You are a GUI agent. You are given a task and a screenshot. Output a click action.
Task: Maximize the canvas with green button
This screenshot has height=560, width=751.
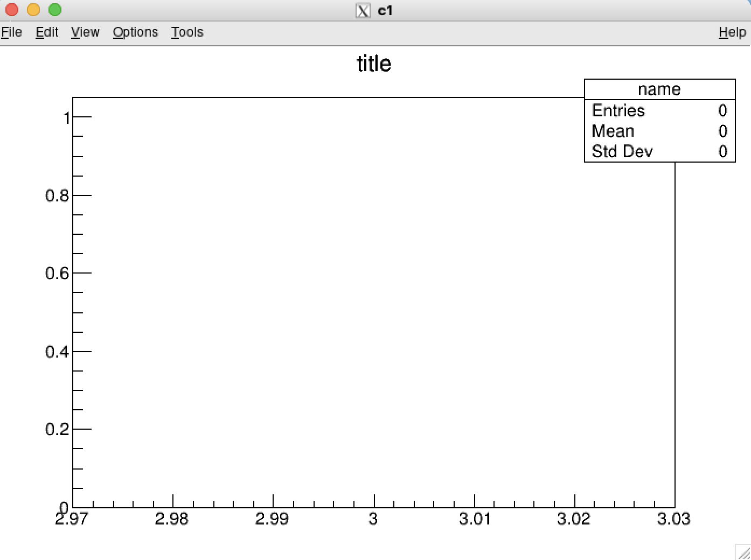tap(55, 10)
